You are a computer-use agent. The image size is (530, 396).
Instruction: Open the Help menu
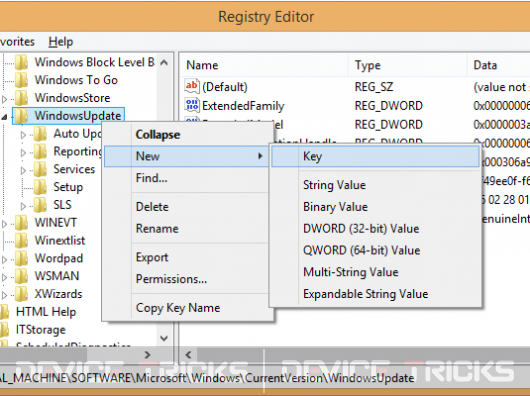coord(61,42)
